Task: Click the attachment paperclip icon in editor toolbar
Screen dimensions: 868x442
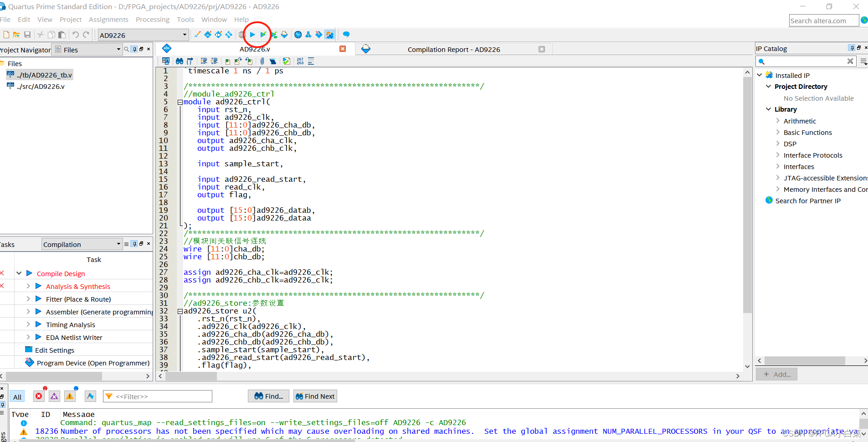Action: point(262,61)
